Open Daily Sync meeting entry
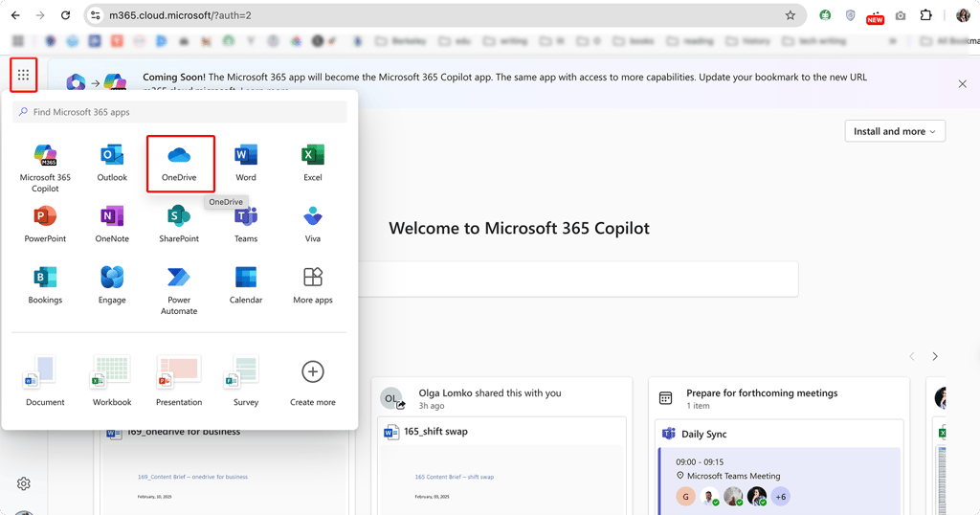The image size is (980, 515). [703, 434]
